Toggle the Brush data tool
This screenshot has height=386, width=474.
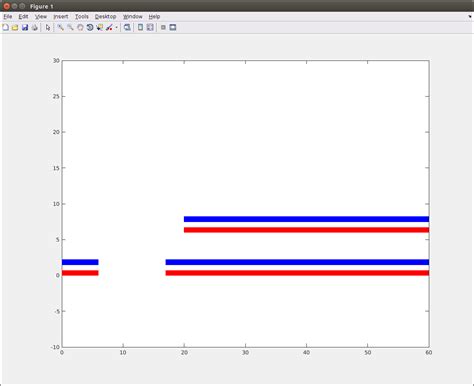coord(109,27)
